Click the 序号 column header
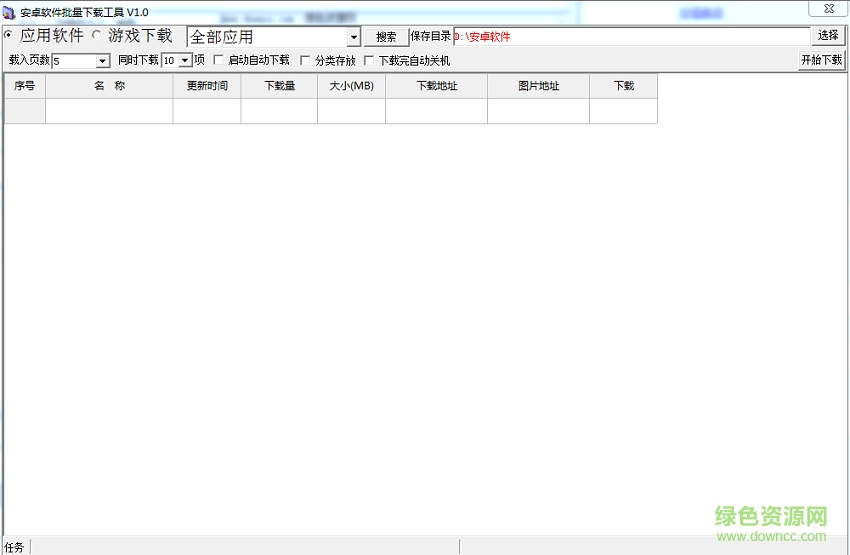850x555 pixels. [24, 86]
